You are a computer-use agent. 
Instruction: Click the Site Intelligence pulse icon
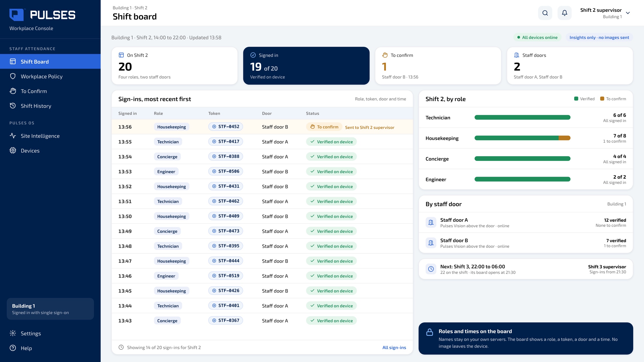(13, 136)
